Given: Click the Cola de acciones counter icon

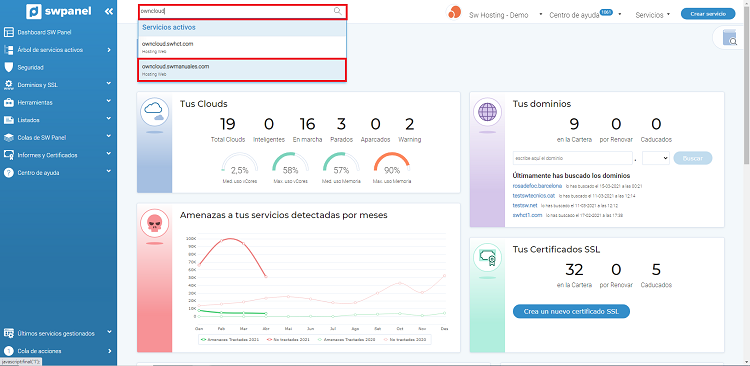Looking at the screenshot, I should click(x=8, y=351).
